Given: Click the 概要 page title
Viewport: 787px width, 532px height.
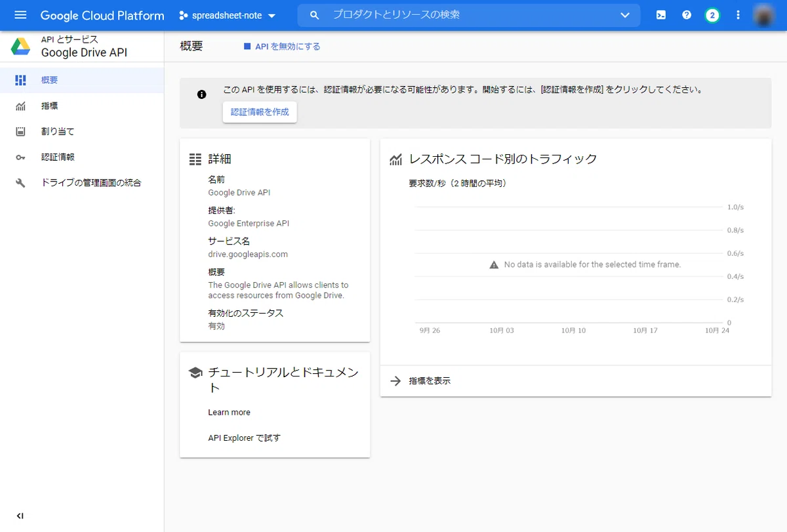Looking at the screenshot, I should click(x=192, y=47).
